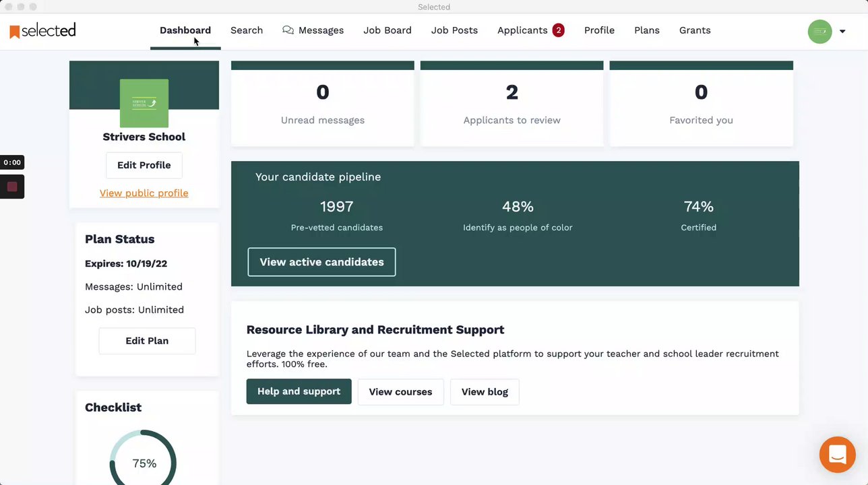Click Your candidate pipeline heading
868x485 pixels.
click(x=318, y=177)
